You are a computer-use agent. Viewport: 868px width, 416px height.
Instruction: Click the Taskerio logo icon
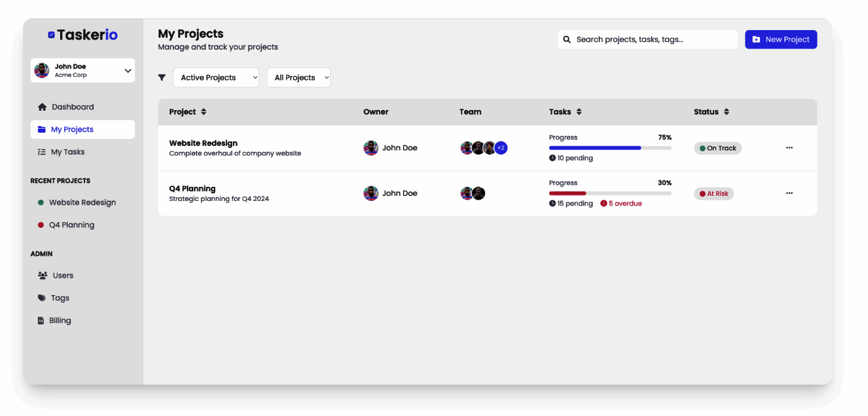51,35
